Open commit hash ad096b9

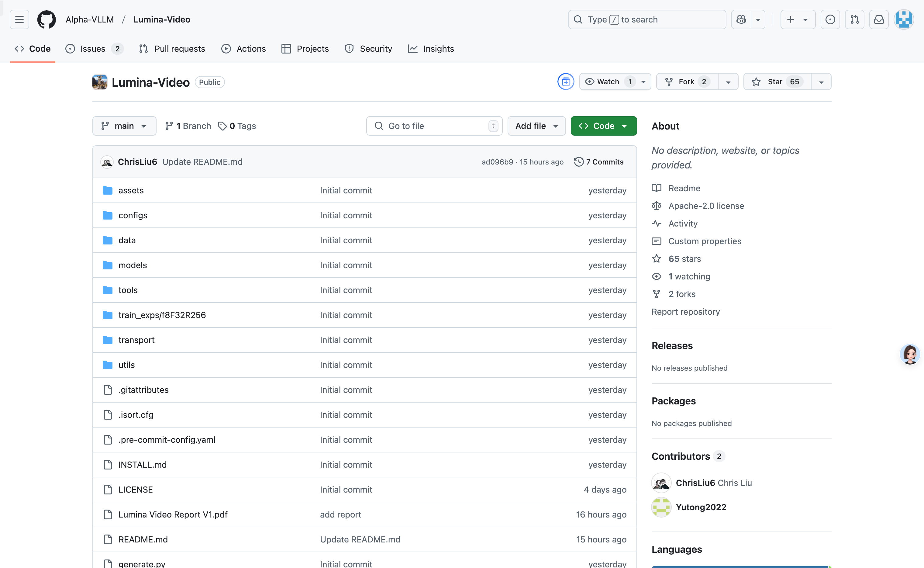click(x=497, y=162)
